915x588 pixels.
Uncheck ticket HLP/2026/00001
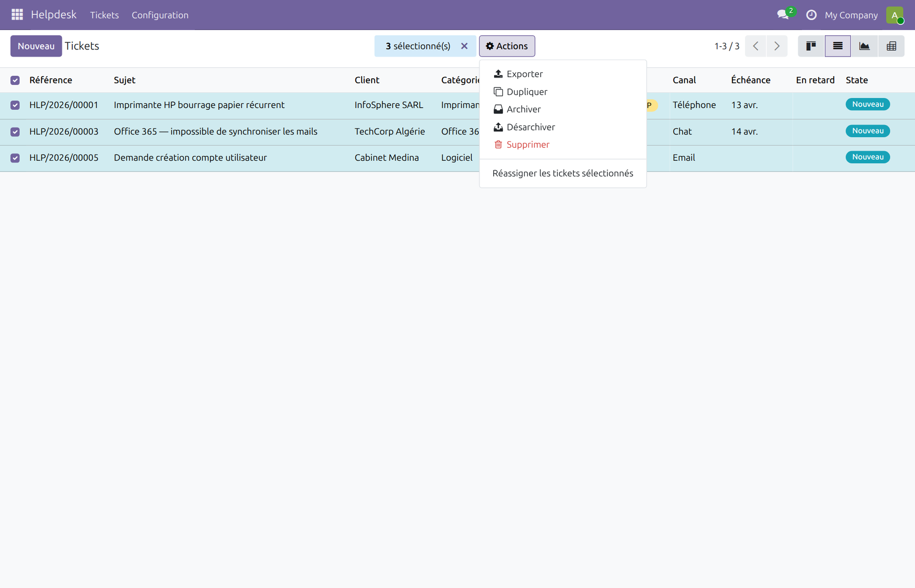(15, 105)
